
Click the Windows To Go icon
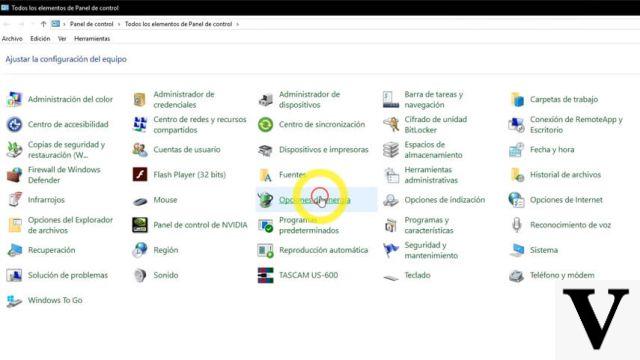coord(15,301)
